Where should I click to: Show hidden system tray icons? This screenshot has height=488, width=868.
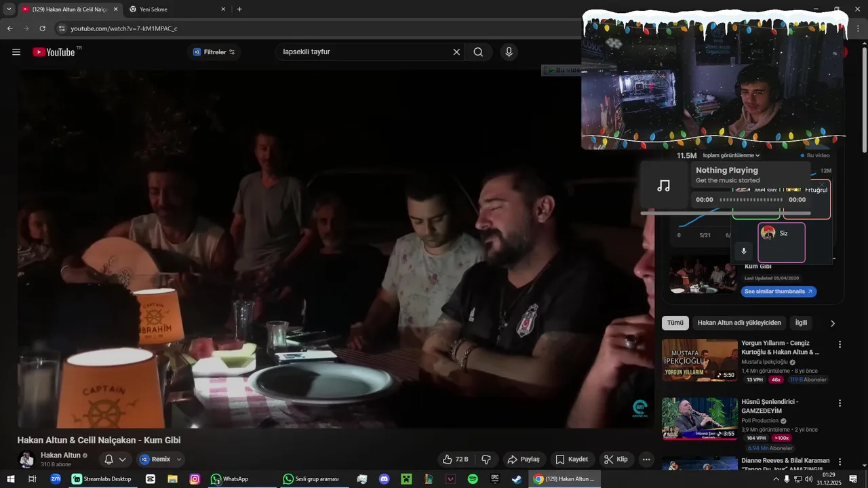(776, 479)
